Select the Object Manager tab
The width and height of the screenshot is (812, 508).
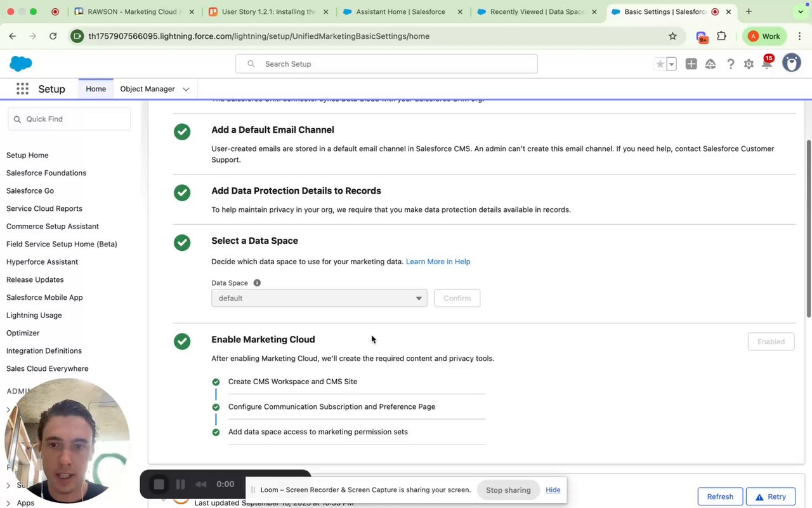point(147,89)
